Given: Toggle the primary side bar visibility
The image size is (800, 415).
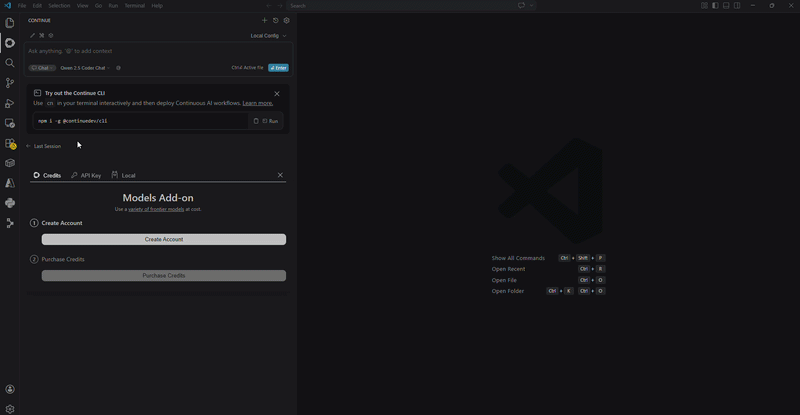Looking at the screenshot, I should point(715,6).
